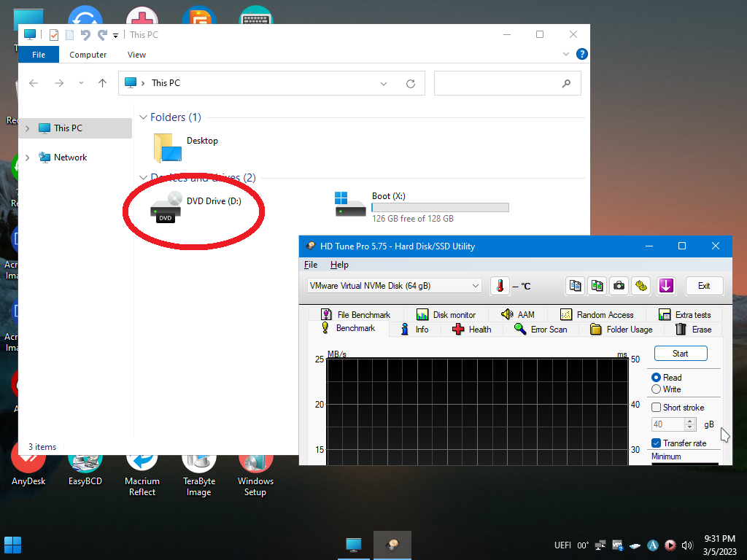
Task: Click the purple down-arrow icon in HD Tune
Action: click(666, 286)
